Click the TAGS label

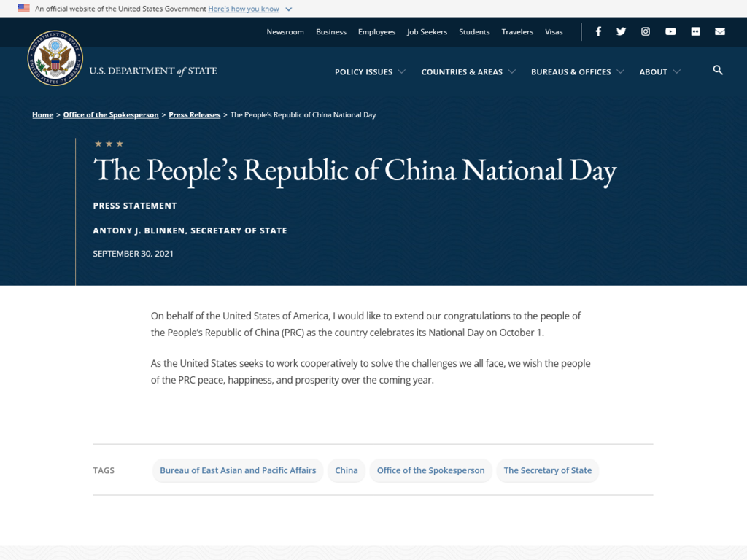click(104, 470)
